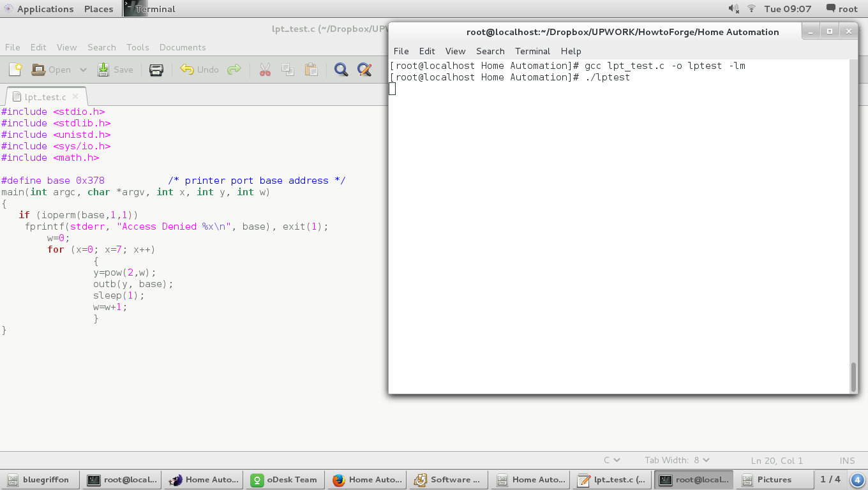Open the terminal window Edit menu
This screenshot has width=868, height=490.
(427, 51)
